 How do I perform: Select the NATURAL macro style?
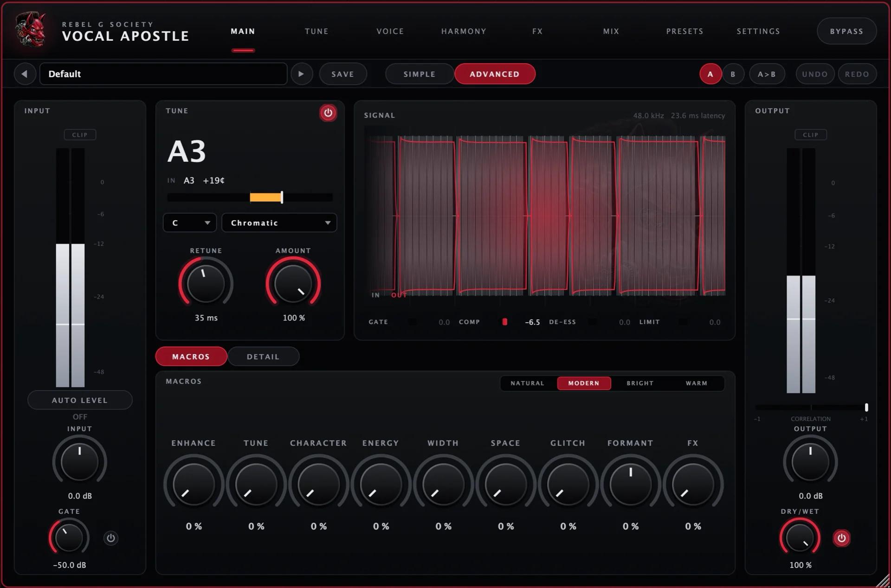coord(528,383)
